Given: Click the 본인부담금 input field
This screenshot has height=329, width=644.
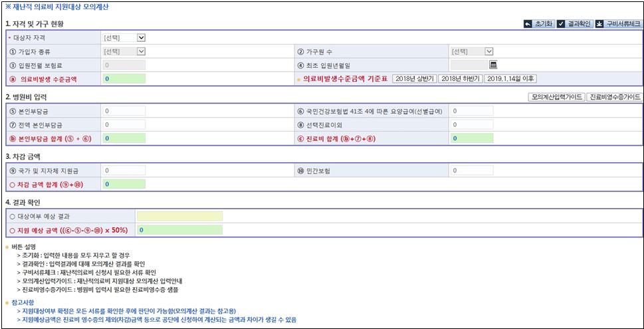Looking at the screenshot, I should [x=124, y=111].
